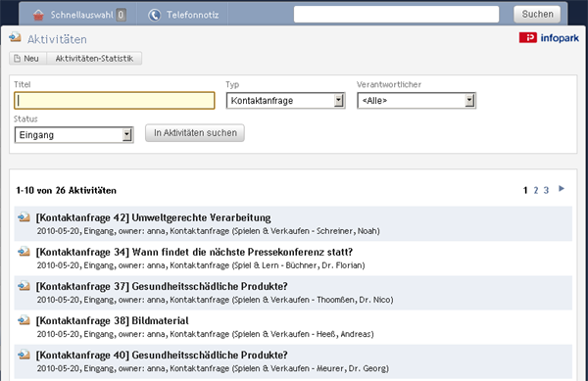
Task: Click the infopark logo
Action: pos(549,37)
